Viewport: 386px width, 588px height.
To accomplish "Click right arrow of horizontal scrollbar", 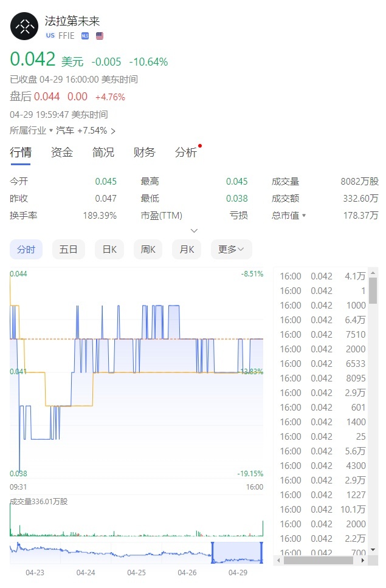I will tap(363, 560).
